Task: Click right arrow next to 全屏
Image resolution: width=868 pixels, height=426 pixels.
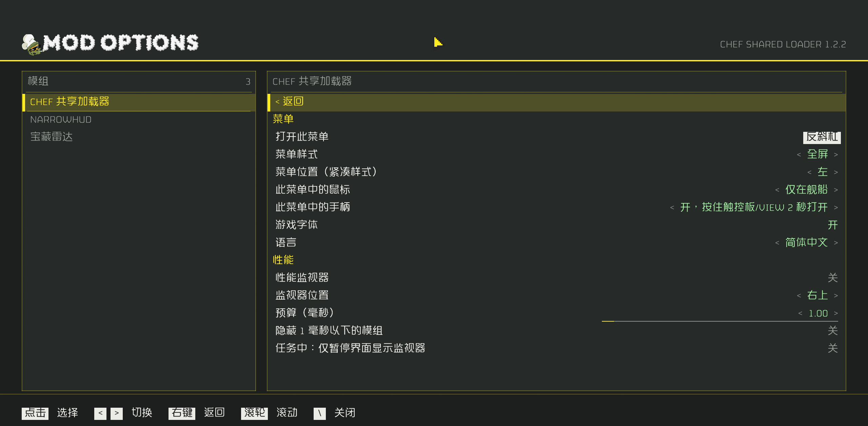Action: (836, 155)
